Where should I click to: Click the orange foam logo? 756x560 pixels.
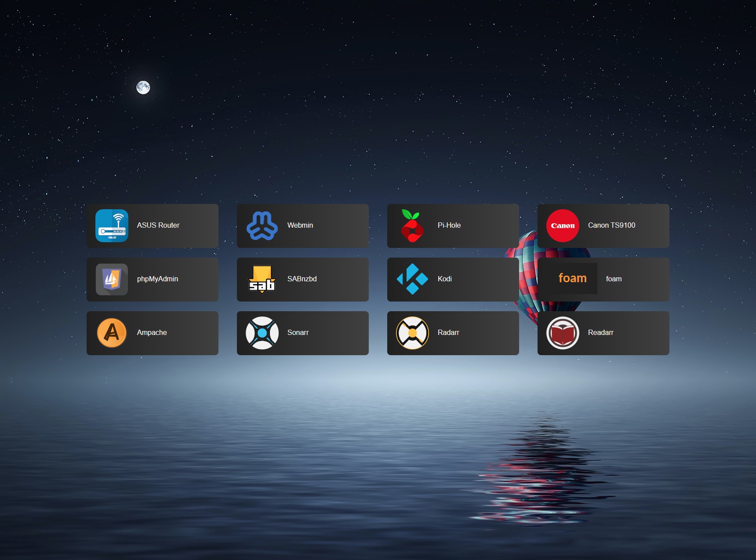tap(572, 278)
